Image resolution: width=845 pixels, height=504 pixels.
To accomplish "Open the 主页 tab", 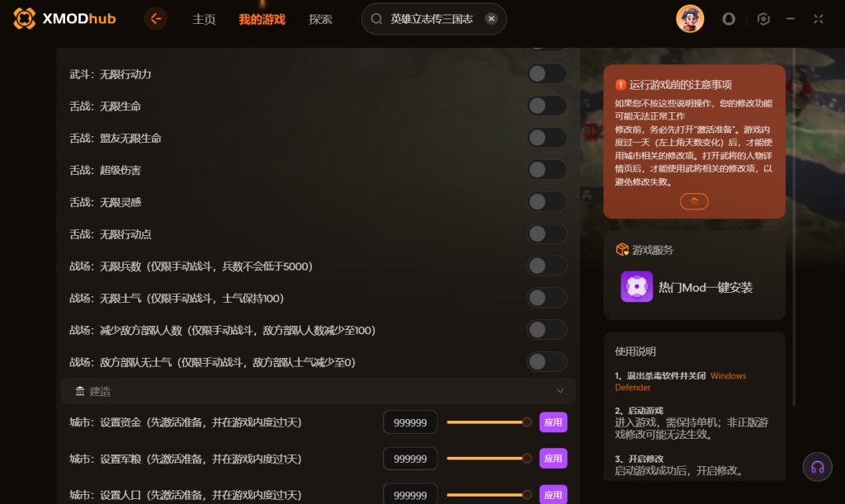I will [x=204, y=20].
